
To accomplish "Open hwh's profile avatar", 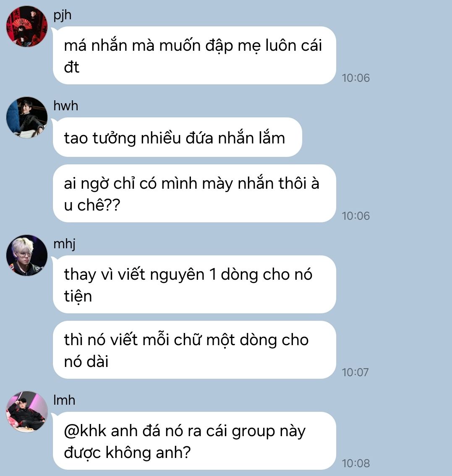I will point(27,117).
